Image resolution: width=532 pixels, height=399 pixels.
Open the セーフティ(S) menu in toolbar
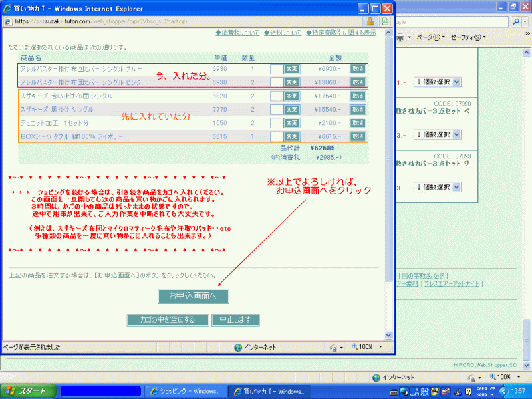point(467,37)
